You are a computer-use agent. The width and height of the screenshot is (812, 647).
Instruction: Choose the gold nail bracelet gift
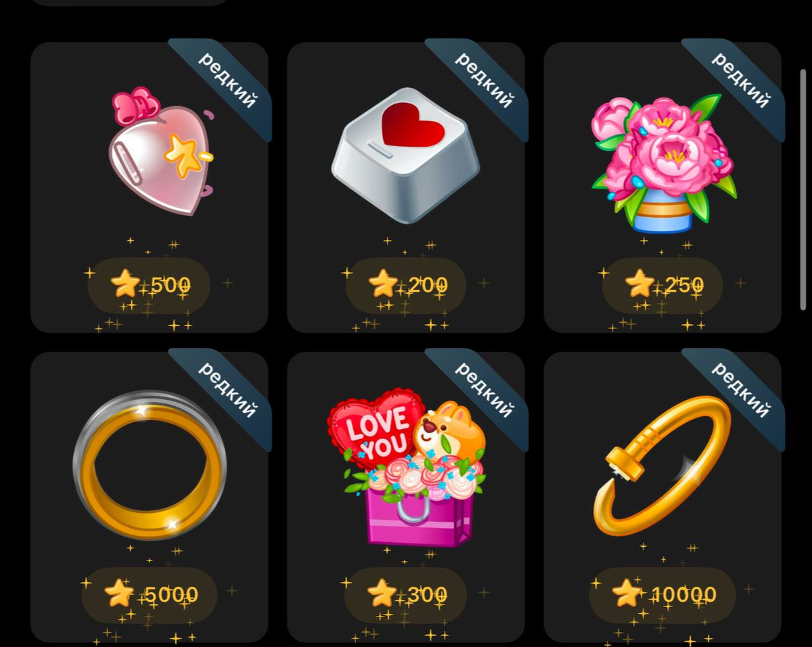click(662, 465)
